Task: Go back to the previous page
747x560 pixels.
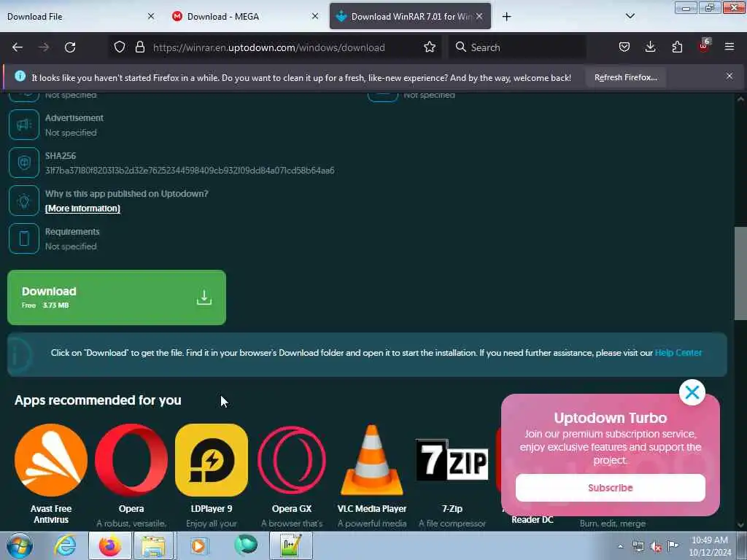Action: point(18,47)
